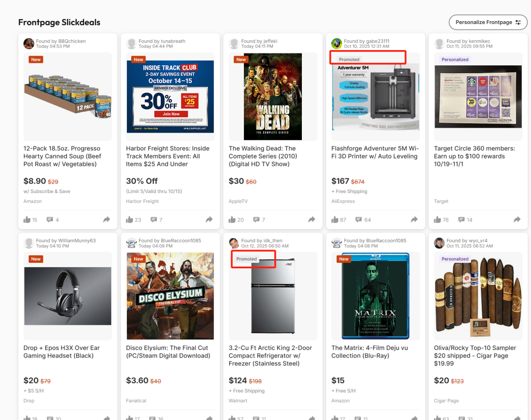
Task: Share The Walking Dead Complete Series deal
Action: click(312, 220)
